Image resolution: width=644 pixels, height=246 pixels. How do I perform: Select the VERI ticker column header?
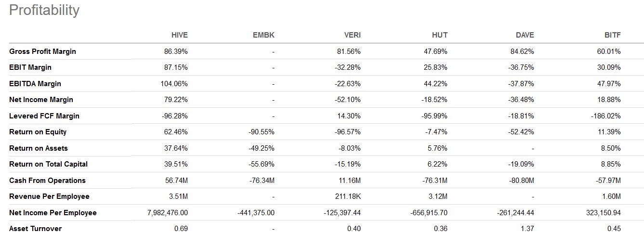[x=352, y=35]
